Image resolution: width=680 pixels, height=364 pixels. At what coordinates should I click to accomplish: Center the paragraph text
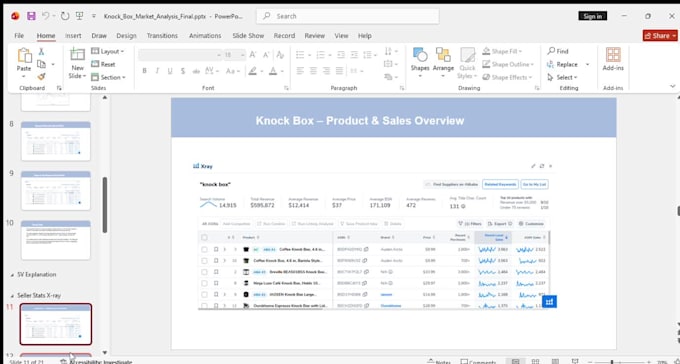click(x=313, y=70)
